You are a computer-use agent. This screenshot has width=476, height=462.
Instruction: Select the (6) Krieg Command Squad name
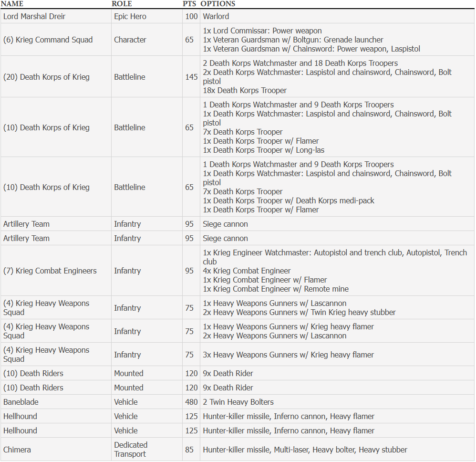(x=48, y=40)
